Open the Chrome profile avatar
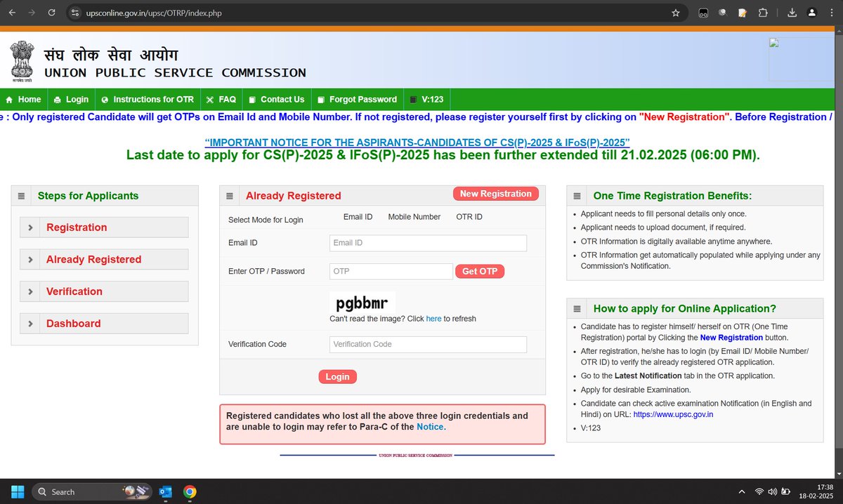The height and width of the screenshot is (504, 843). (812, 13)
